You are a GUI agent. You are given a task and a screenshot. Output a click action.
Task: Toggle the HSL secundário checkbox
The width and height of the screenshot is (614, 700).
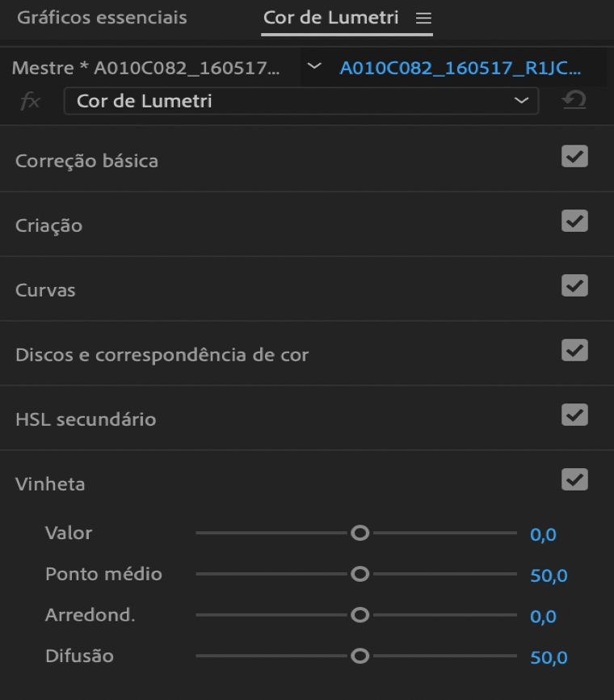pos(574,415)
